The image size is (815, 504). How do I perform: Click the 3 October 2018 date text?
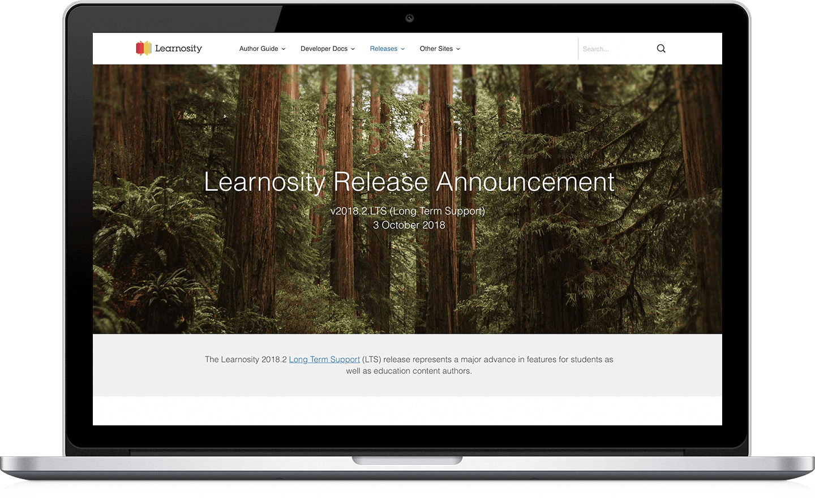pyautogui.click(x=409, y=225)
